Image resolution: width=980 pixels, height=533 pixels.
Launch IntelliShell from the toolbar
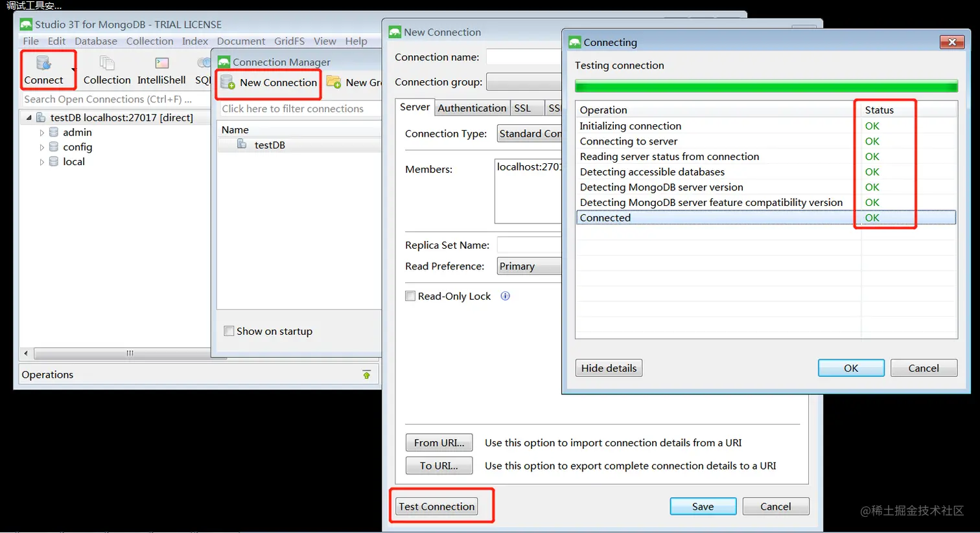[162, 63]
